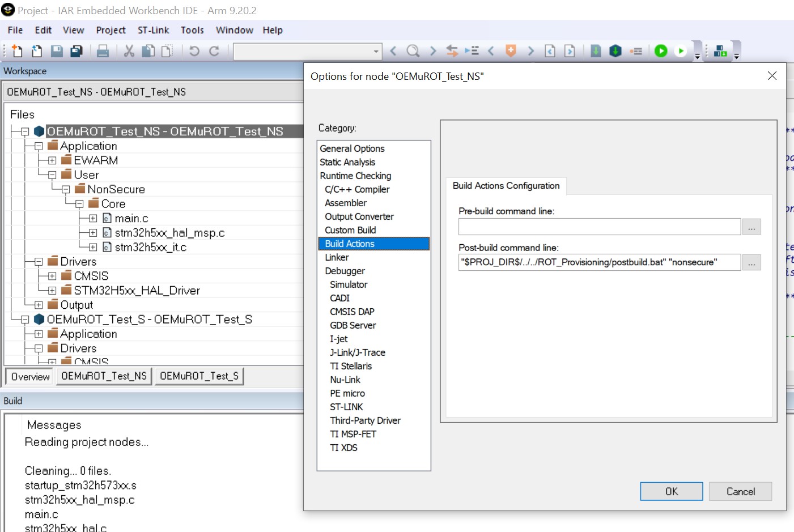The width and height of the screenshot is (794, 532).
Task: Browse for the post-build command line
Action: [x=751, y=262]
